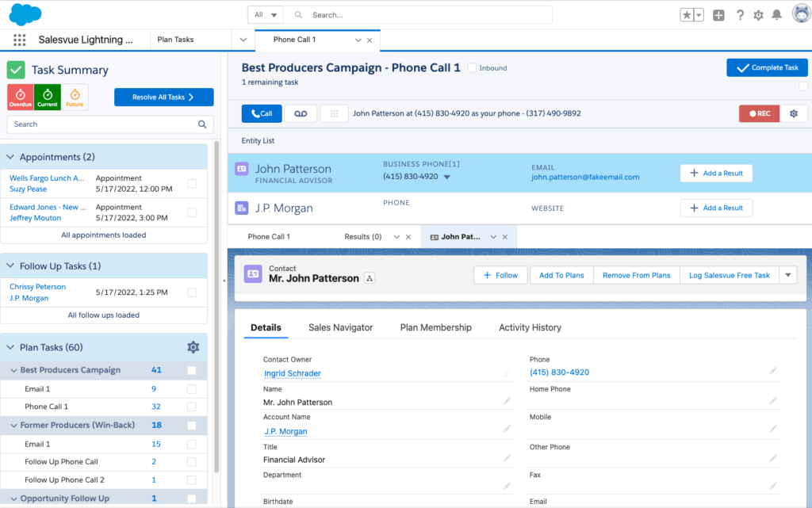Screen dimensions: 812x508
Task: Collapse the Best Producers Campaign section
Action: pyautogui.click(x=13, y=369)
